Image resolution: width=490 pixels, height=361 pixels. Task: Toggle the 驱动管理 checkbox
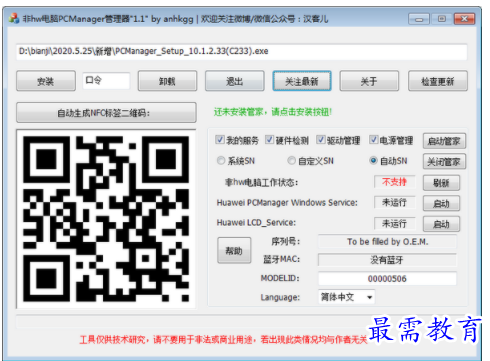pos(320,140)
